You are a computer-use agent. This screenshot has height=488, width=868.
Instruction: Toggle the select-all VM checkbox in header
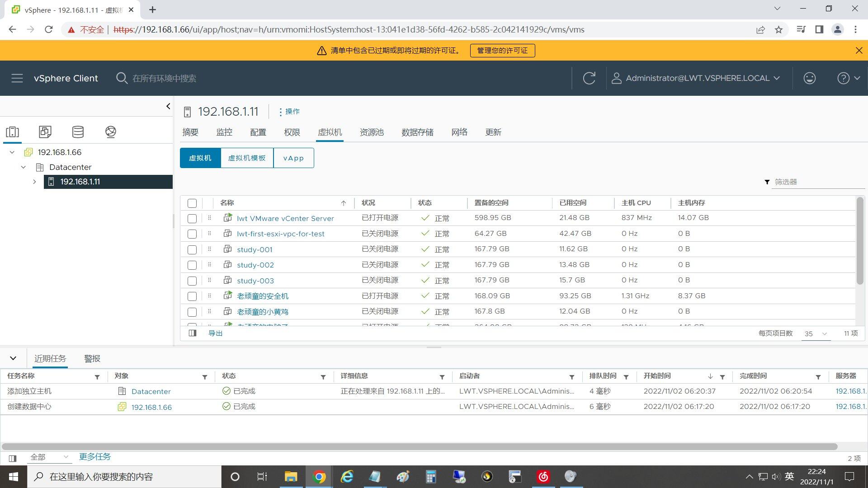pos(192,203)
